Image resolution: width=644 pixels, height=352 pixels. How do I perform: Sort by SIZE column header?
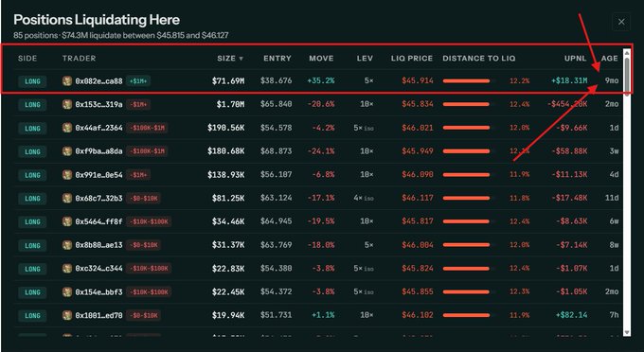[x=230, y=59]
